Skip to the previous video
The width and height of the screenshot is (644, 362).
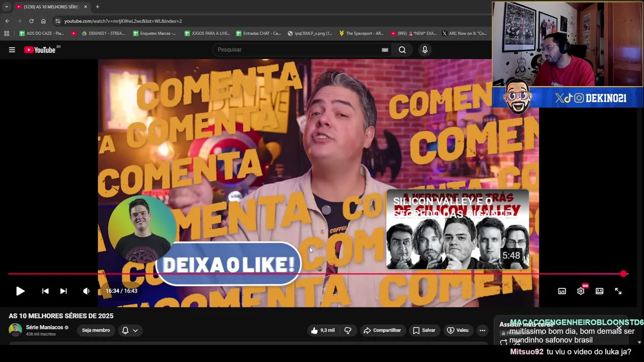coord(45,291)
